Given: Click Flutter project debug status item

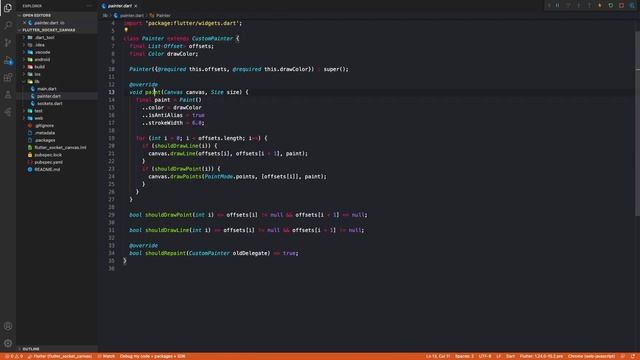Looking at the screenshot, I should coord(60,356).
